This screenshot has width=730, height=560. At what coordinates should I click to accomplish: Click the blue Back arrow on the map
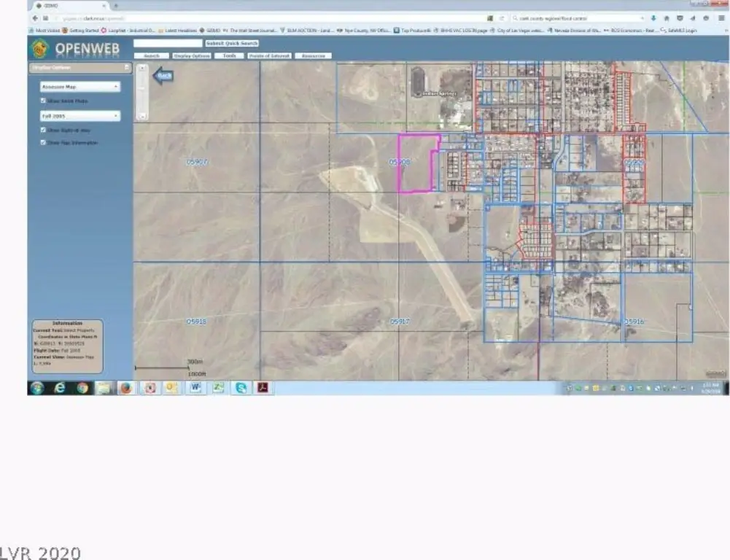coord(163,75)
